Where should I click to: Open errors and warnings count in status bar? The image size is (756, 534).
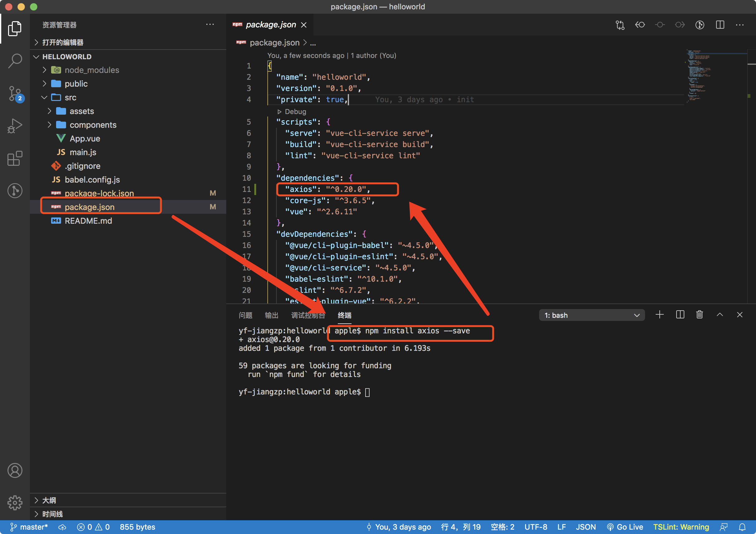pyautogui.click(x=93, y=527)
